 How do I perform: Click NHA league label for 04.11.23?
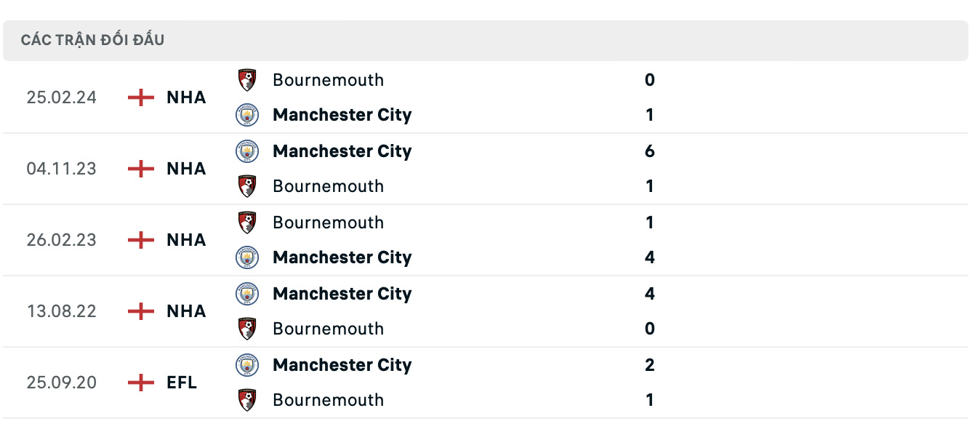tap(186, 169)
